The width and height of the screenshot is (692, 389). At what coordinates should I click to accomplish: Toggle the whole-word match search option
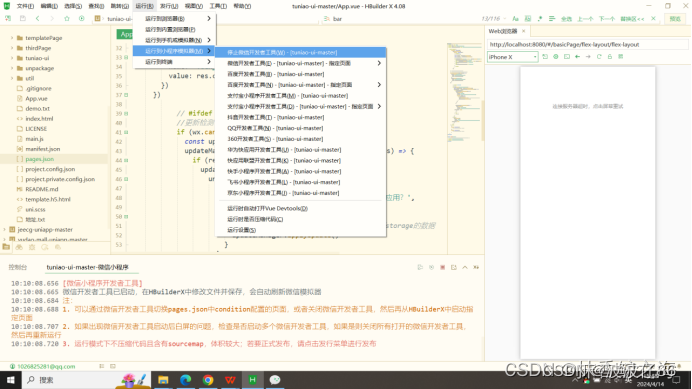click(528, 19)
